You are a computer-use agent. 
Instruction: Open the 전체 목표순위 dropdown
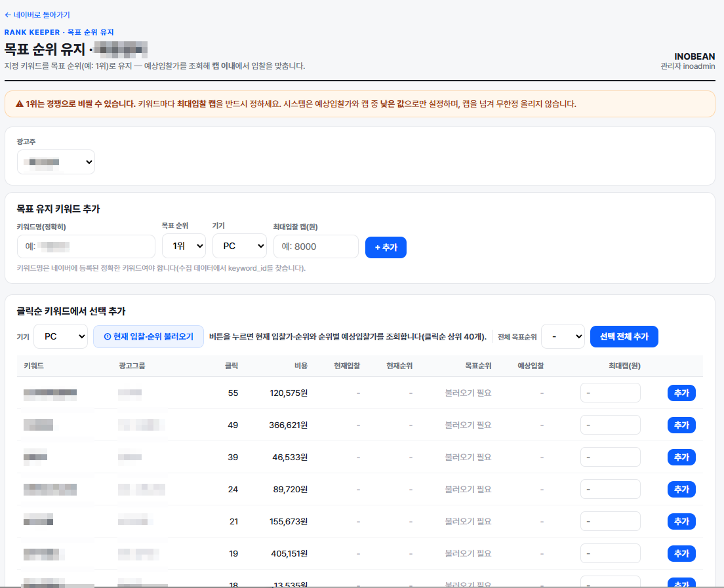[x=563, y=336]
